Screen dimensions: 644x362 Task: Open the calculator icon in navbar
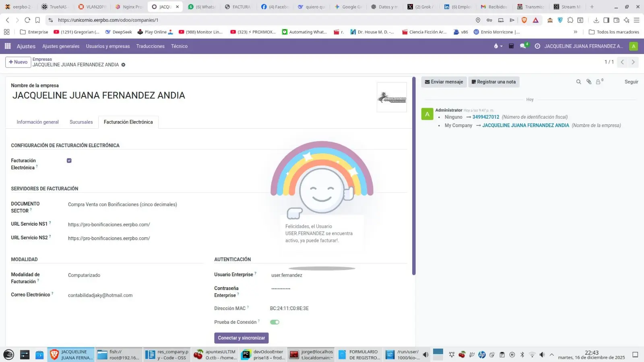point(511,46)
